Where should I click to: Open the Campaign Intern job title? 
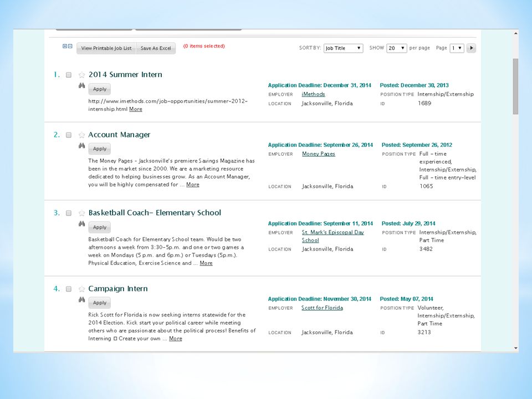(x=117, y=289)
